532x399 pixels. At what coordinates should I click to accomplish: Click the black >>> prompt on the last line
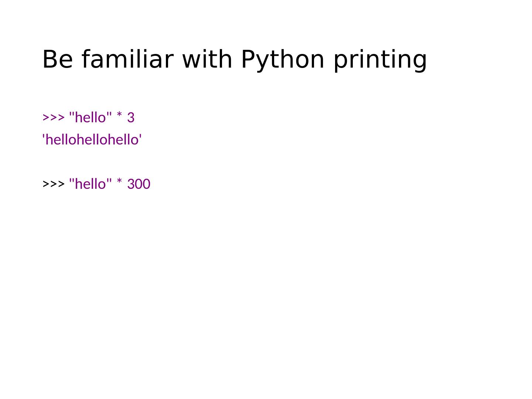point(54,184)
